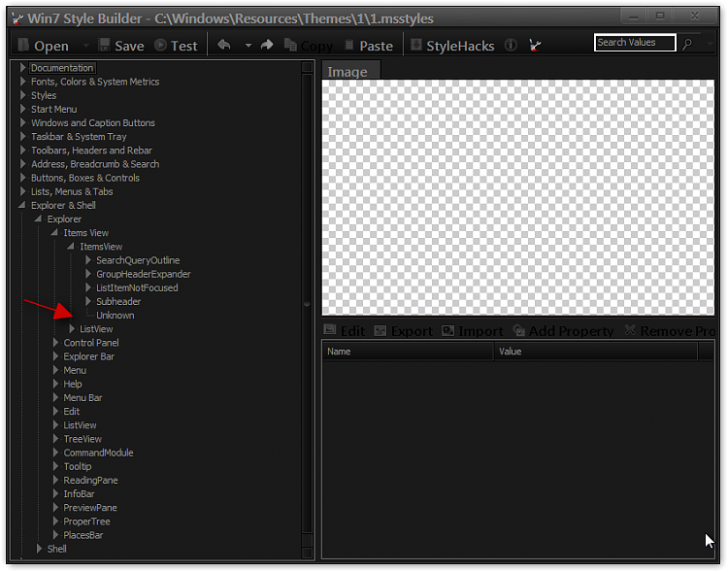
Task: Select Toolbars, Headers and Rebar item
Action: [91, 151]
